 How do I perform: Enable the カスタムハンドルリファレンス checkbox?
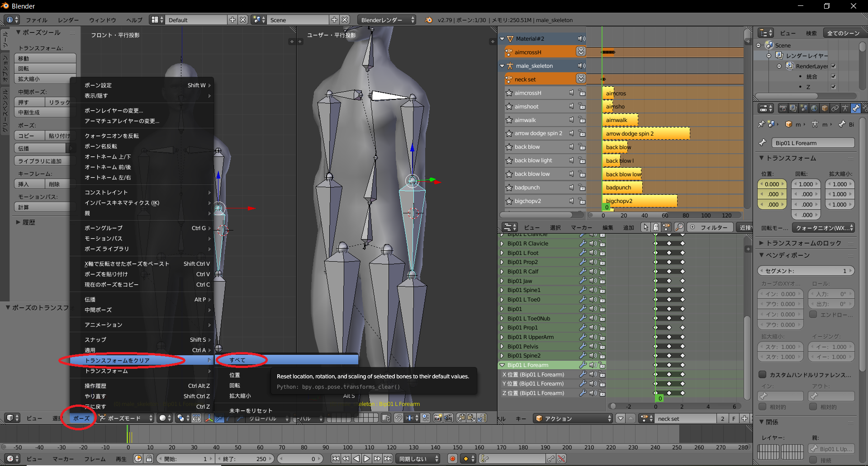pyautogui.click(x=763, y=375)
